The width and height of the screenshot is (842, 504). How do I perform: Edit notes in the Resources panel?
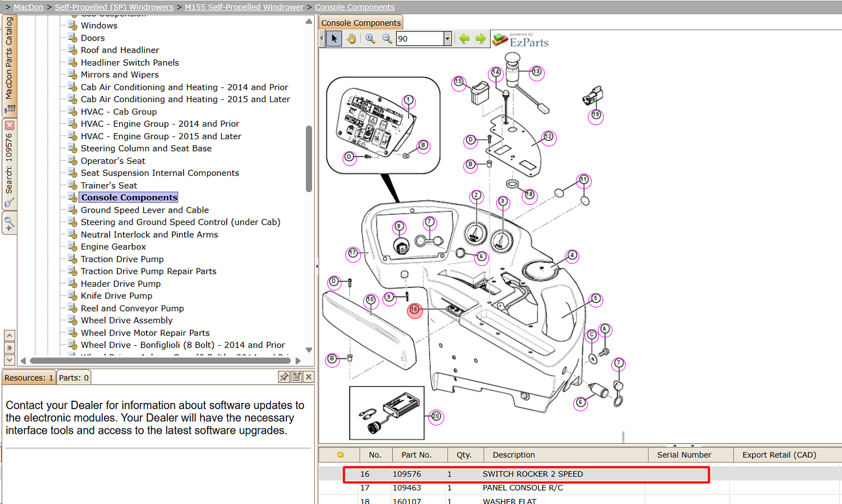click(x=296, y=377)
